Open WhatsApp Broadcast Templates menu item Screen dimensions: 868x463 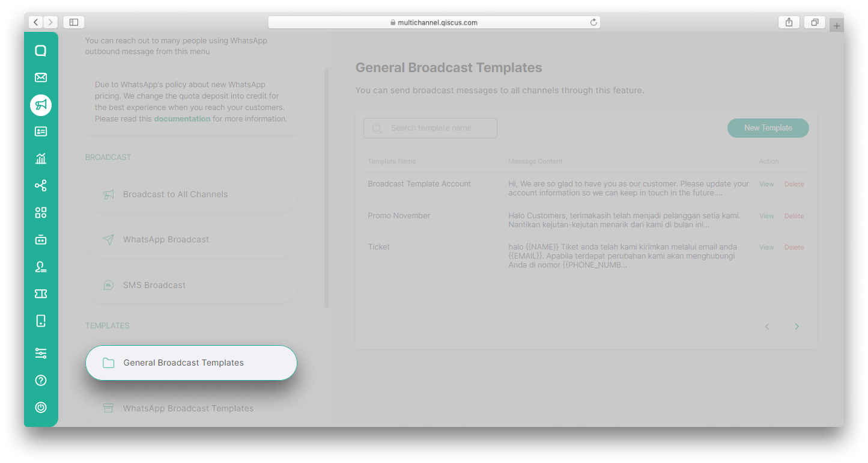click(192, 408)
